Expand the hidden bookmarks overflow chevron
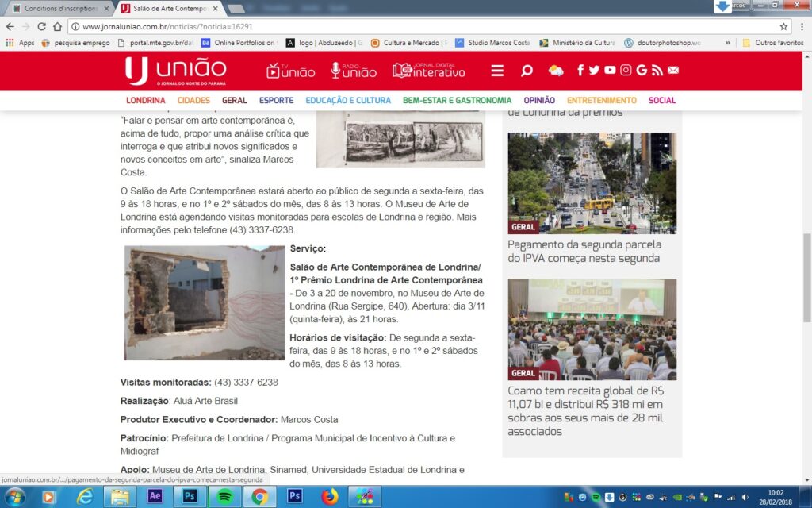The height and width of the screenshot is (508, 812). pos(728,43)
